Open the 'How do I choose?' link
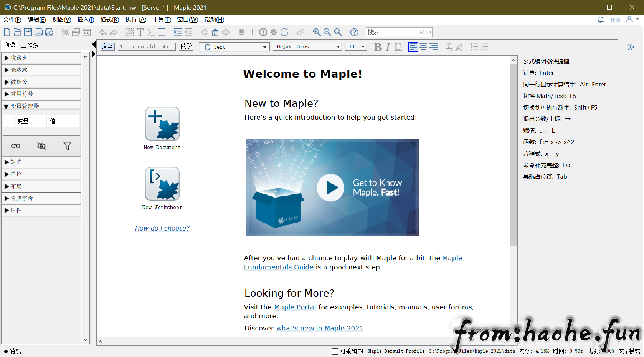Viewport: 644px width, 357px height. (162, 228)
